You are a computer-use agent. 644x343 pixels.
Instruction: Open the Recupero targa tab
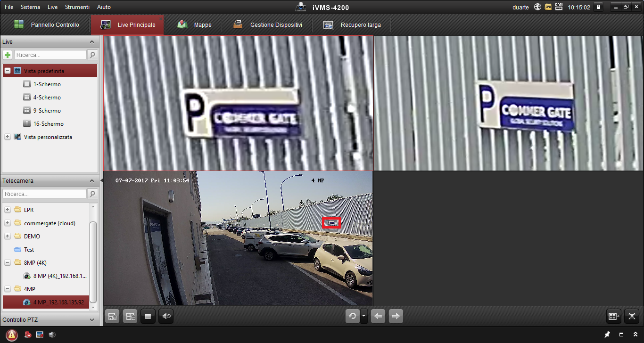click(x=352, y=25)
